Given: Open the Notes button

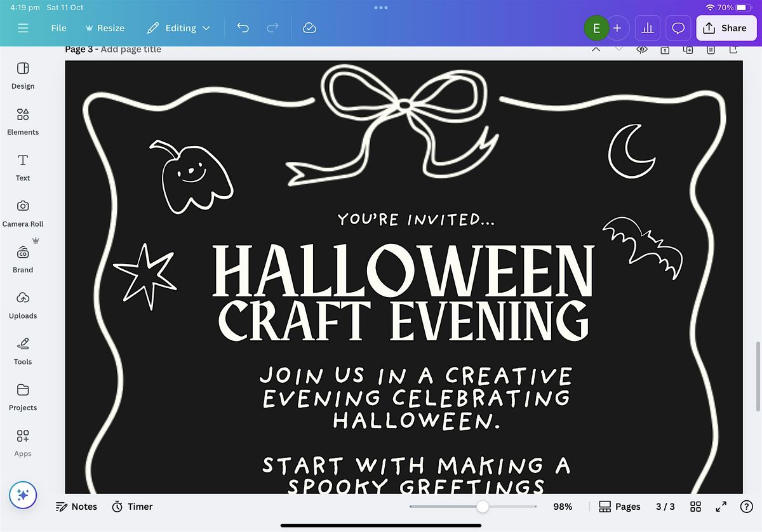Looking at the screenshot, I should [77, 507].
